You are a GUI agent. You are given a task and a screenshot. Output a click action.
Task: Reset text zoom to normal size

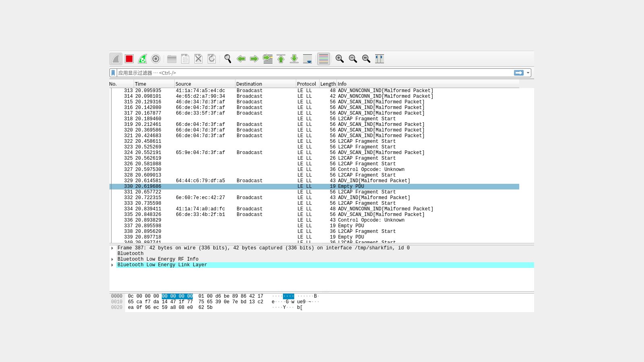click(366, 59)
